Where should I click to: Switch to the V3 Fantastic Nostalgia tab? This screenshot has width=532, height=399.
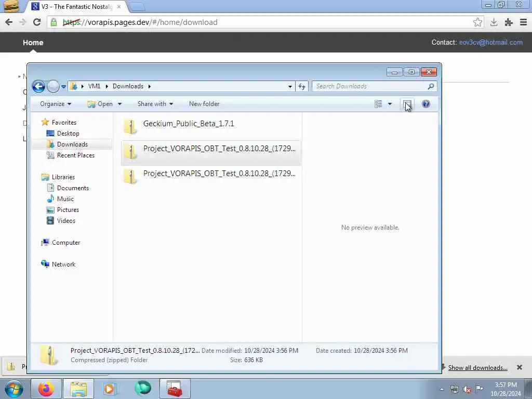click(76, 6)
